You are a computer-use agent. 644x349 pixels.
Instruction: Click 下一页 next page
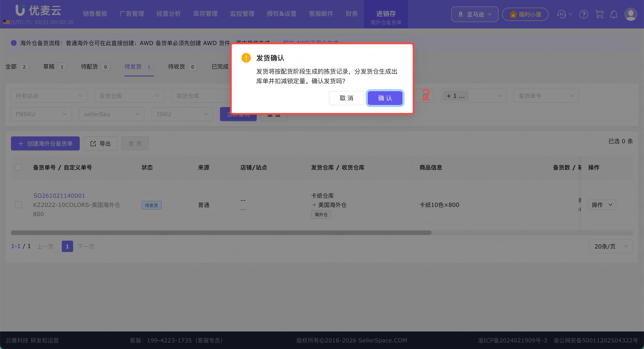pos(86,246)
